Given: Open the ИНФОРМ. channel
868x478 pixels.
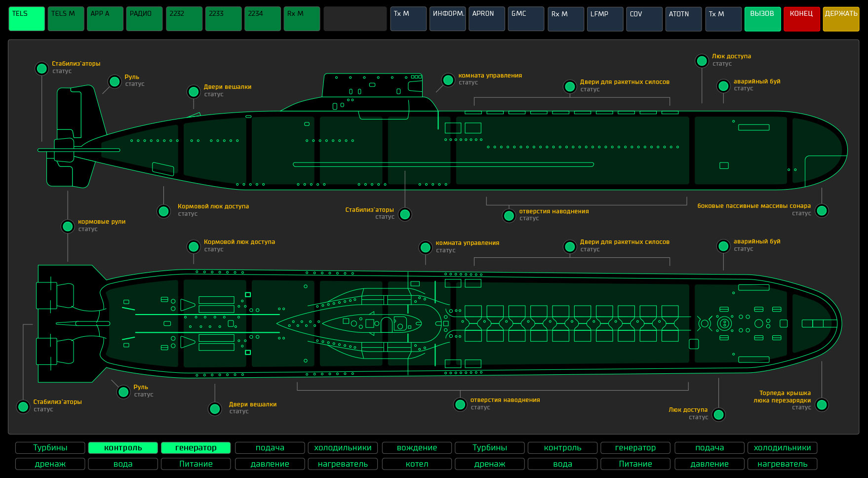Looking at the screenshot, I should tap(447, 19).
